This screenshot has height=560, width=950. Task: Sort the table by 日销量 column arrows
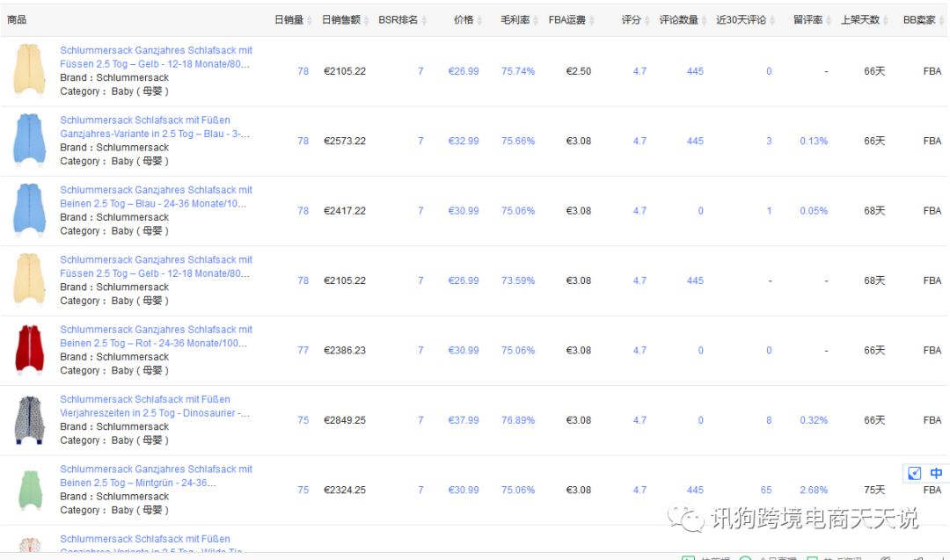click(x=311, y=20)
